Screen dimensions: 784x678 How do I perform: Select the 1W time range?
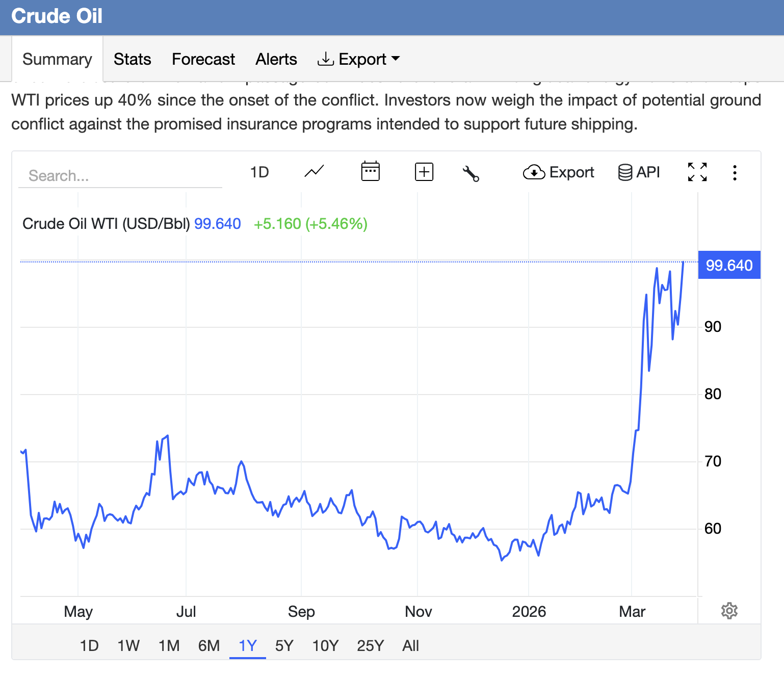[128, 646]
